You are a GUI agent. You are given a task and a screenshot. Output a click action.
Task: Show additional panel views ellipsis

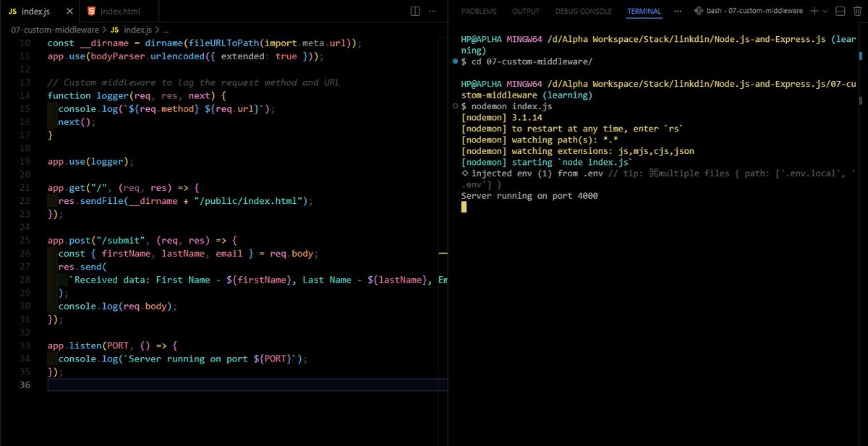pos(678,11)
